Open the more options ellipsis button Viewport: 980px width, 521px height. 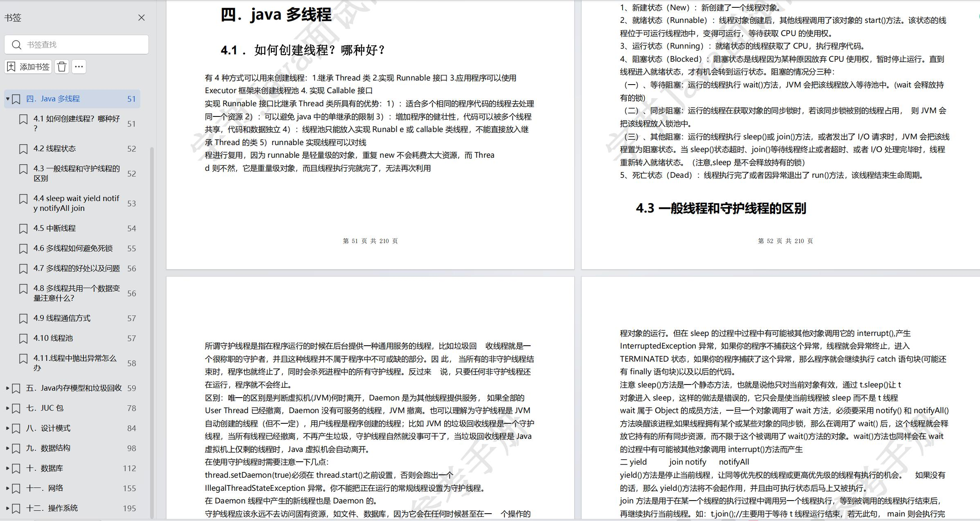pos(79,67)
